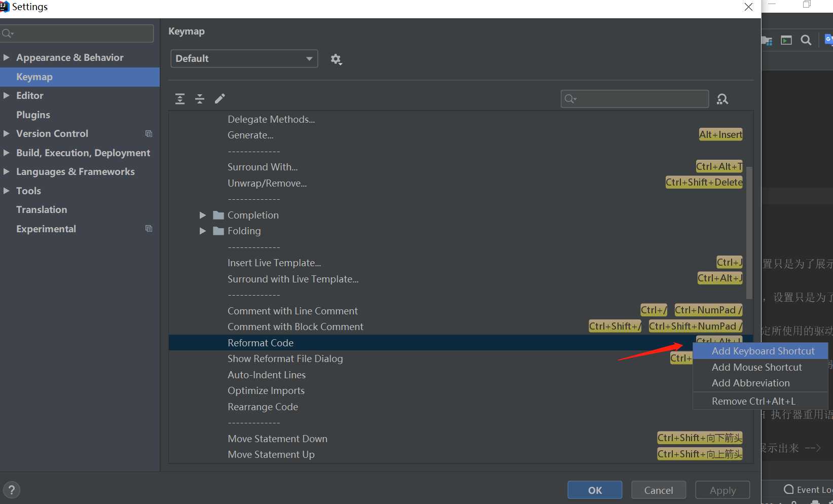
Task: Click Experimental project-level settings icon
Action: point(149,229)
